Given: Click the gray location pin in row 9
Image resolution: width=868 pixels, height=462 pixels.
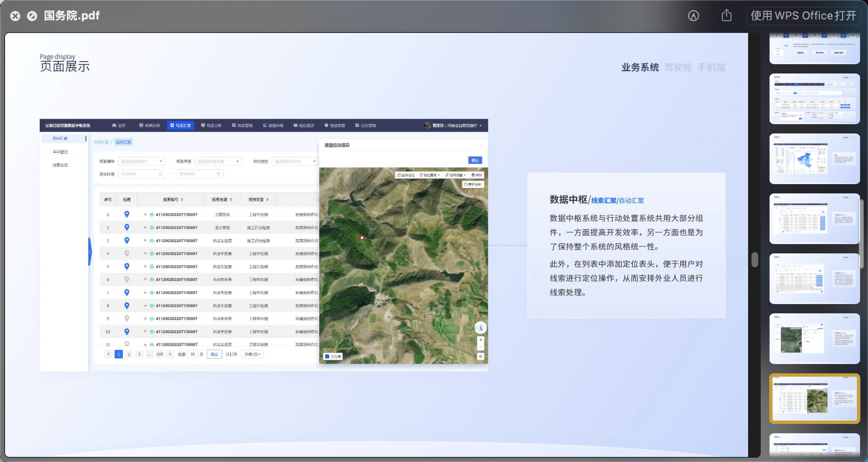Looking at the screenshot, I should coord(127,318).
